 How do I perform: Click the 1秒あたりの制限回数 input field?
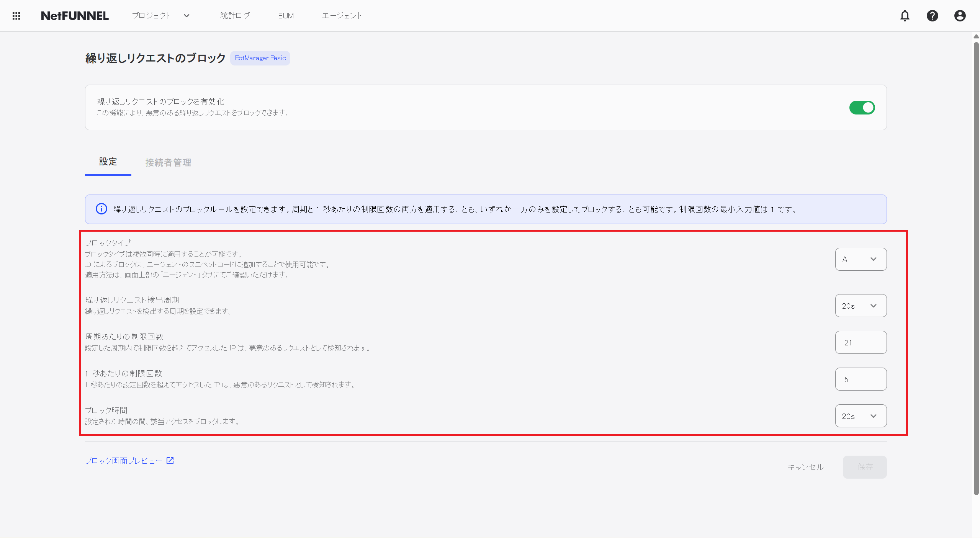click(861, 379)
